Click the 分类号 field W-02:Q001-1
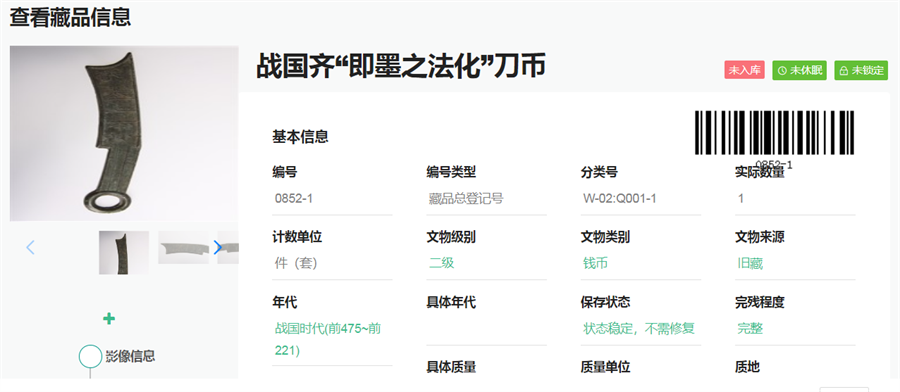Screen dimensions: 900x392 620,199
